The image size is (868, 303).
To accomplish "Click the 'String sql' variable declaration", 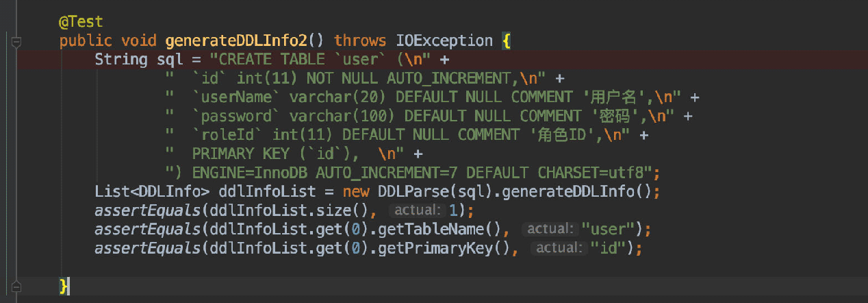I will 139,60.
